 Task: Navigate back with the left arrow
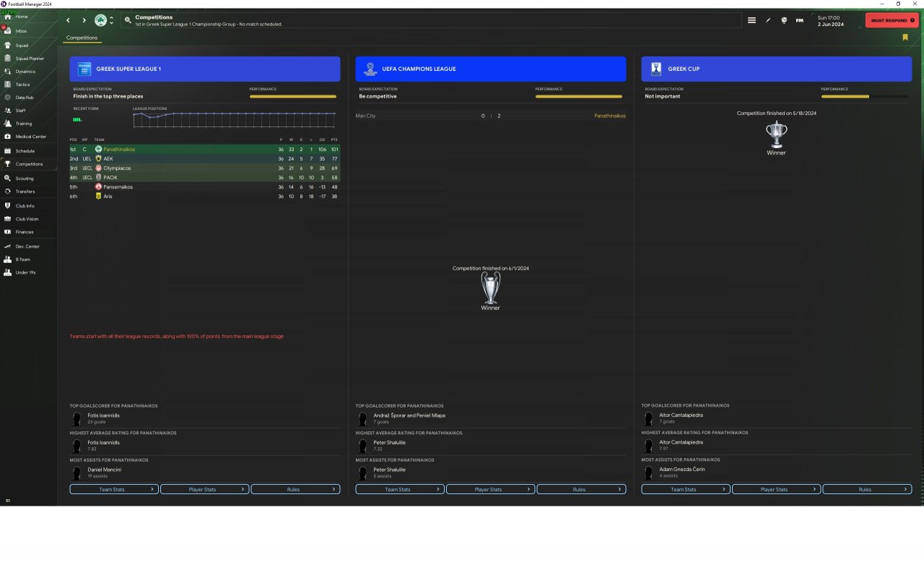click(68, 20)
